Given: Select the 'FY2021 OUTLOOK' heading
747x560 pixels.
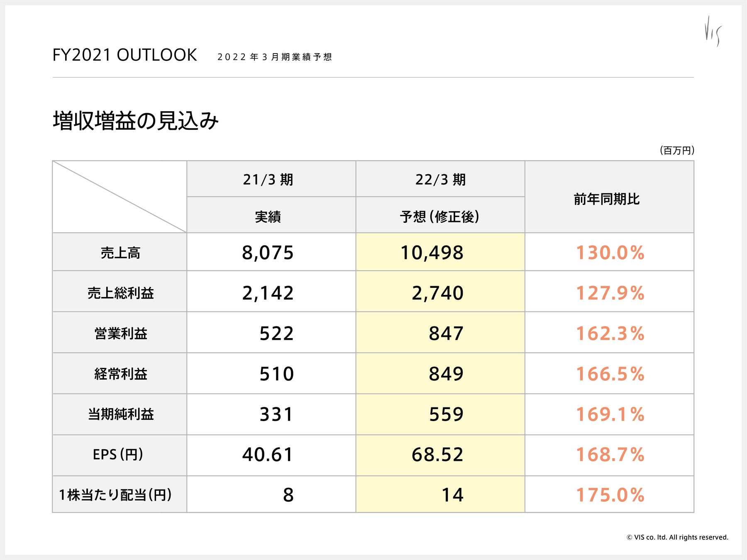Looking at the screenshot, I should 124,55.
